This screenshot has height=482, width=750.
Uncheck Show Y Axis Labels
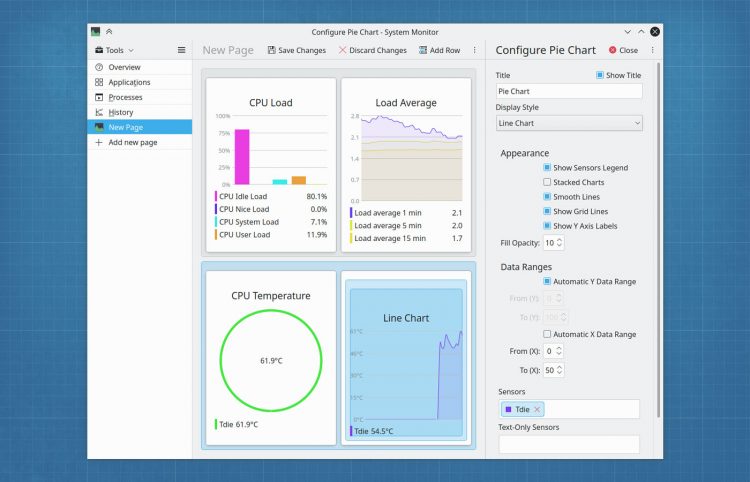[547, 226]
